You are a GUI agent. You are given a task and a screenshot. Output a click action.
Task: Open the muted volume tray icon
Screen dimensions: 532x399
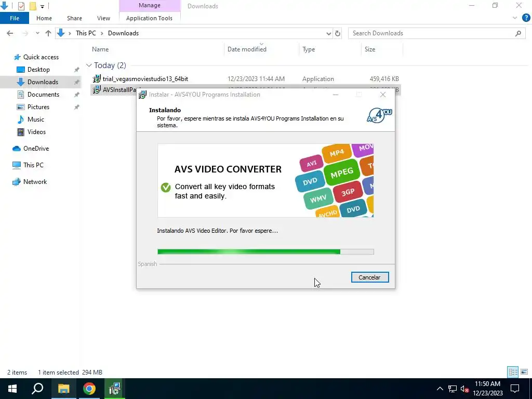coord(464,389)
